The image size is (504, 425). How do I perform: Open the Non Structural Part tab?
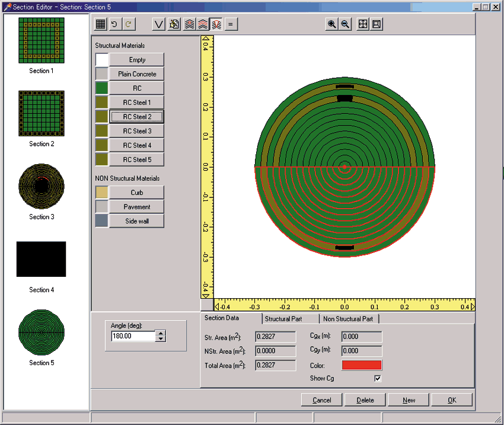click(x=347, y=319)
